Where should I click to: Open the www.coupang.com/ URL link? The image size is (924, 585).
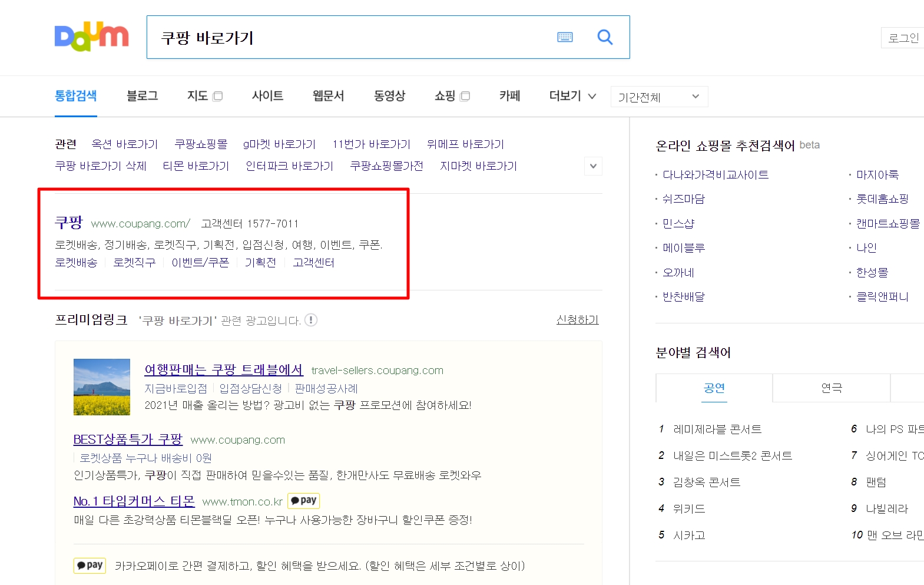pyautogui.click(x=141, y=224)
